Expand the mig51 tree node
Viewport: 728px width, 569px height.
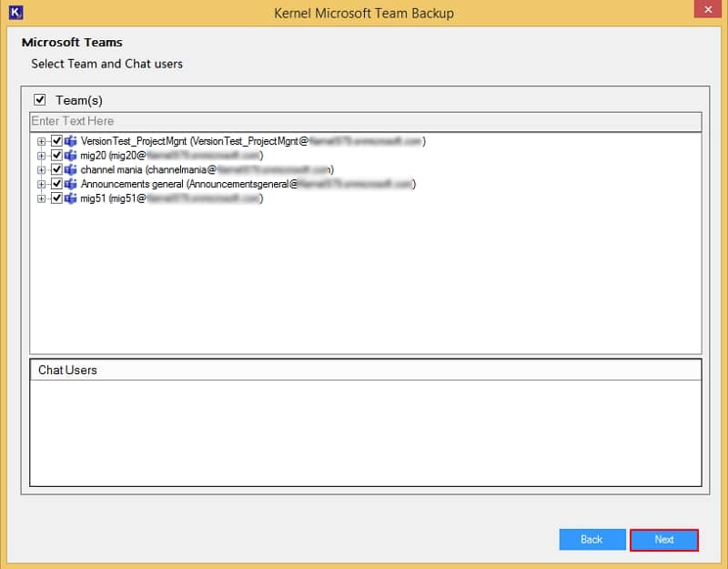point(41,198)
